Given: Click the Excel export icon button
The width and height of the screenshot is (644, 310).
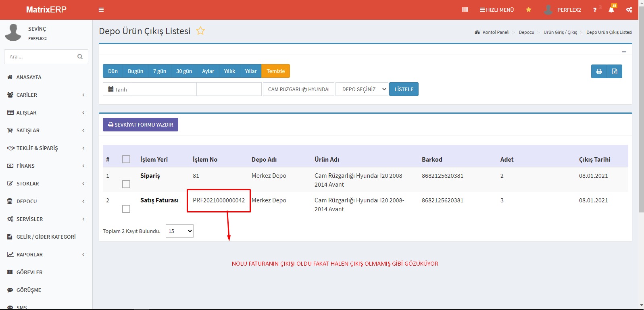Looking at the screenshot, I should click(615, 71).
